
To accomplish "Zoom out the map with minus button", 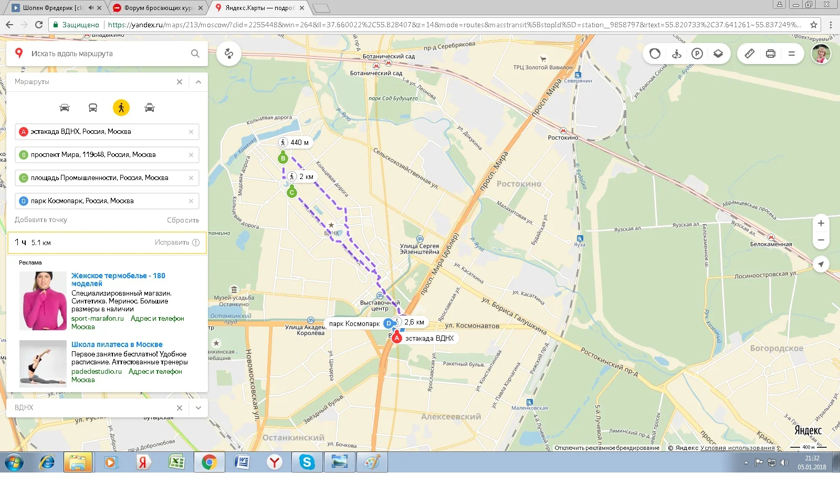I will (821, 240).
